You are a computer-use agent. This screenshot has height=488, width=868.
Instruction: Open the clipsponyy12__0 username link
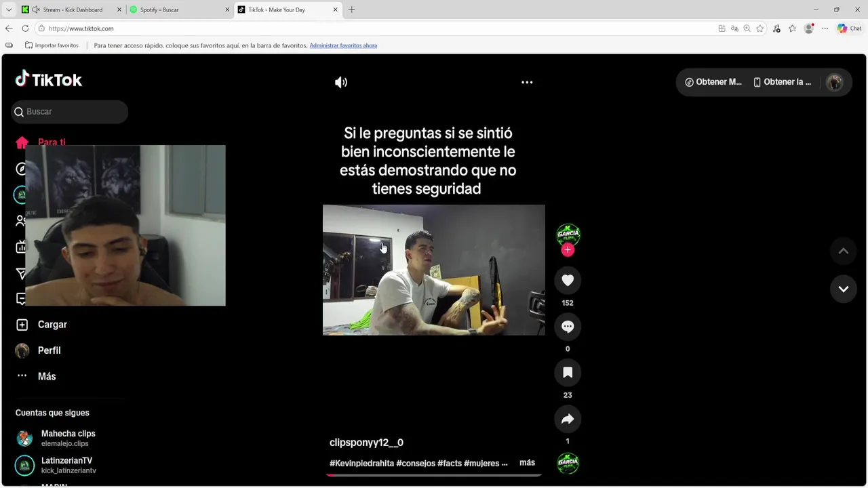click(x=366, y=443)
